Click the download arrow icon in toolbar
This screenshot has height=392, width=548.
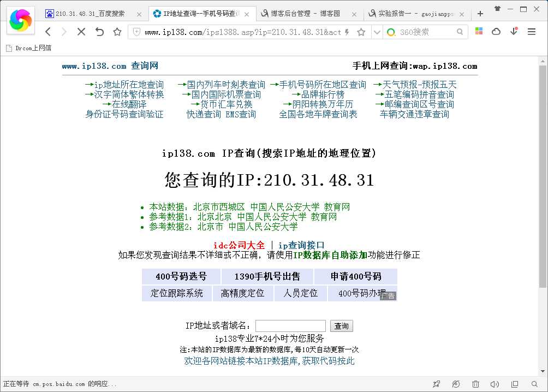(x=514, y=32)
